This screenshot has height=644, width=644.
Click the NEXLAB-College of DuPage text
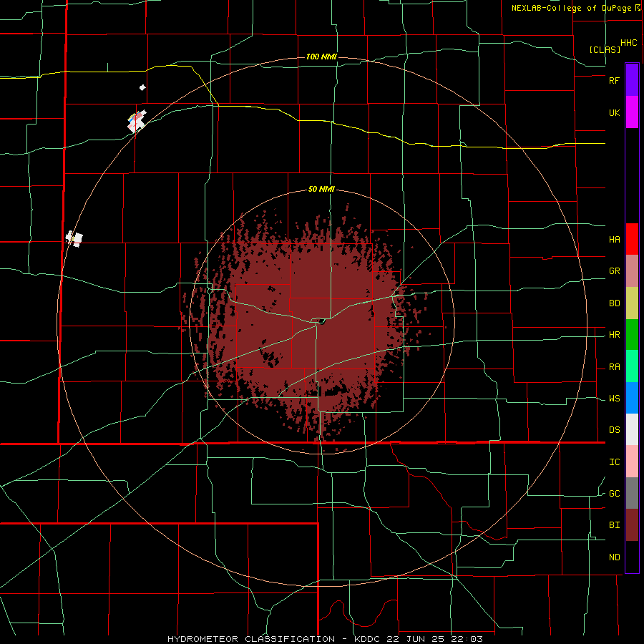pyautogui.click(x=572, y=8)
